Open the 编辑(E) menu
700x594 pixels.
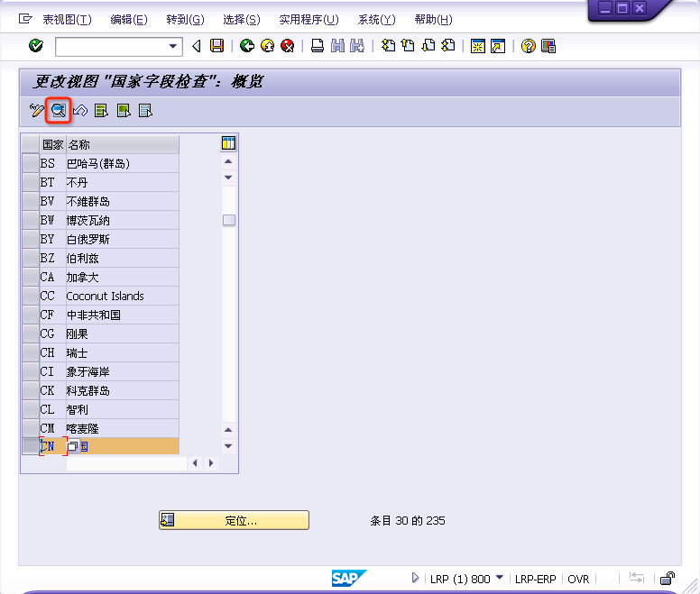click(x=129, y=20)
